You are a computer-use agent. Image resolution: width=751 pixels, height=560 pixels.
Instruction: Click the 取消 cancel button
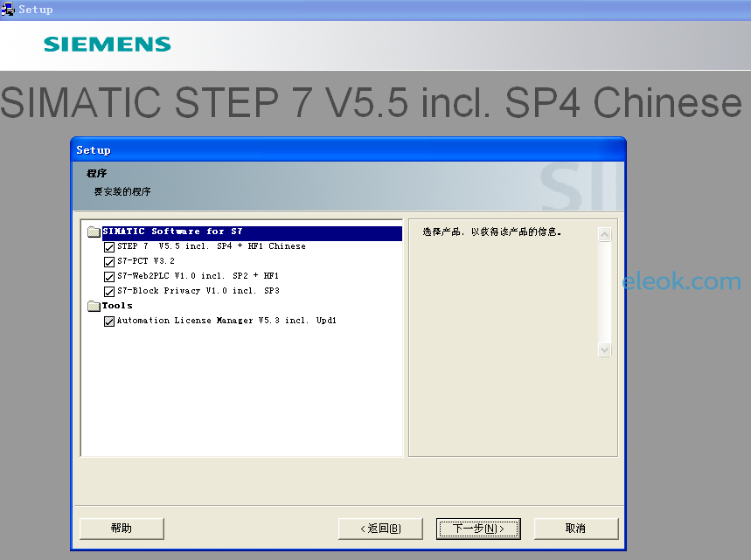(x=575, y=529)
